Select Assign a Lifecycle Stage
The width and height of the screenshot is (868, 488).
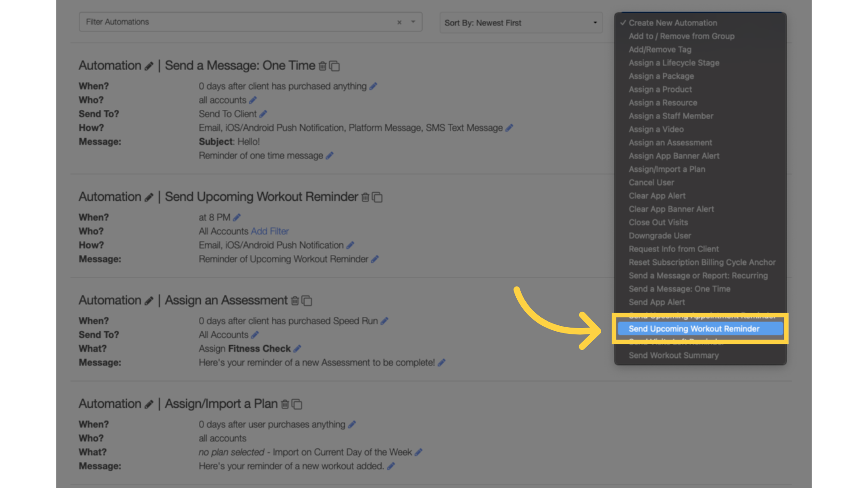(700, 63)
